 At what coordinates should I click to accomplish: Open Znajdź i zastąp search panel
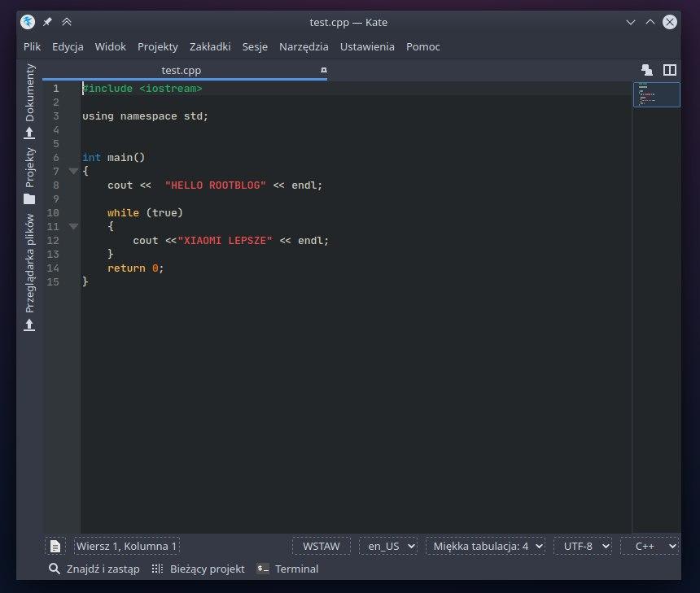pyautogui.click(x=94, y=569)
